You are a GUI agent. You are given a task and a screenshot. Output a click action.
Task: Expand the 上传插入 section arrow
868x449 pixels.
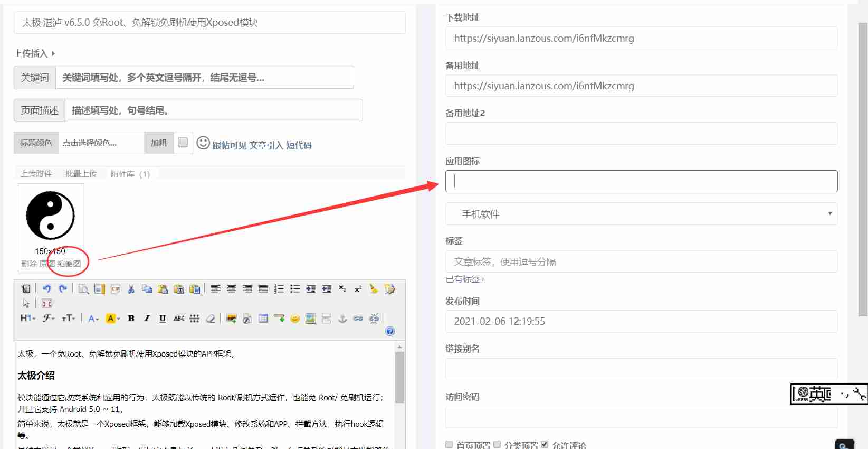(53, 53)
